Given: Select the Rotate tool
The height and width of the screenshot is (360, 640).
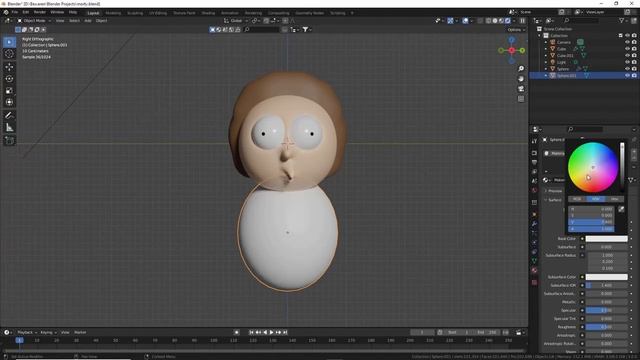Looking at the screenshot, I should [9, 79].
